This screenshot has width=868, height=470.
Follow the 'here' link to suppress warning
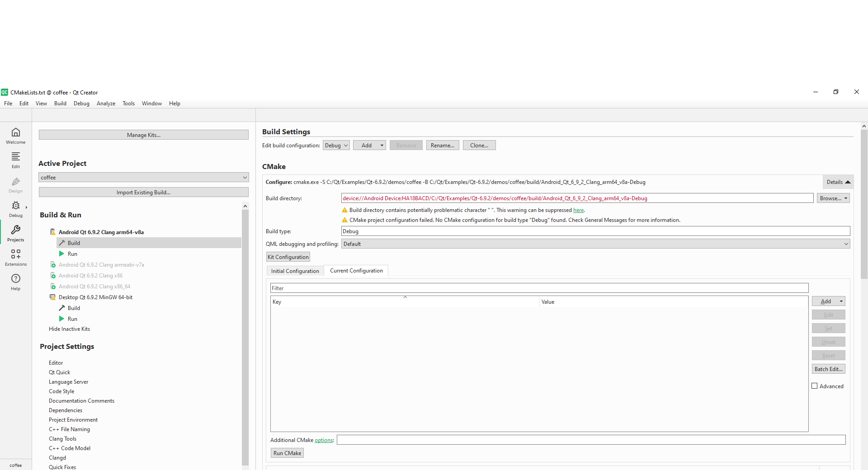tap(579, 210)
